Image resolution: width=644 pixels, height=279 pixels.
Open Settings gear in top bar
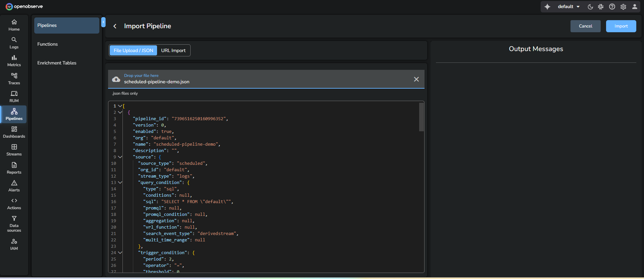623,7
